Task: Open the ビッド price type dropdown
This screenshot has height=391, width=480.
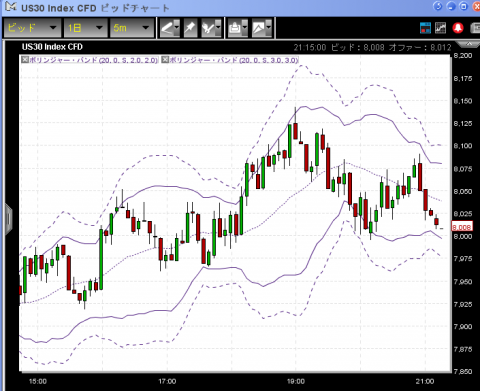Action: point(32,28)
